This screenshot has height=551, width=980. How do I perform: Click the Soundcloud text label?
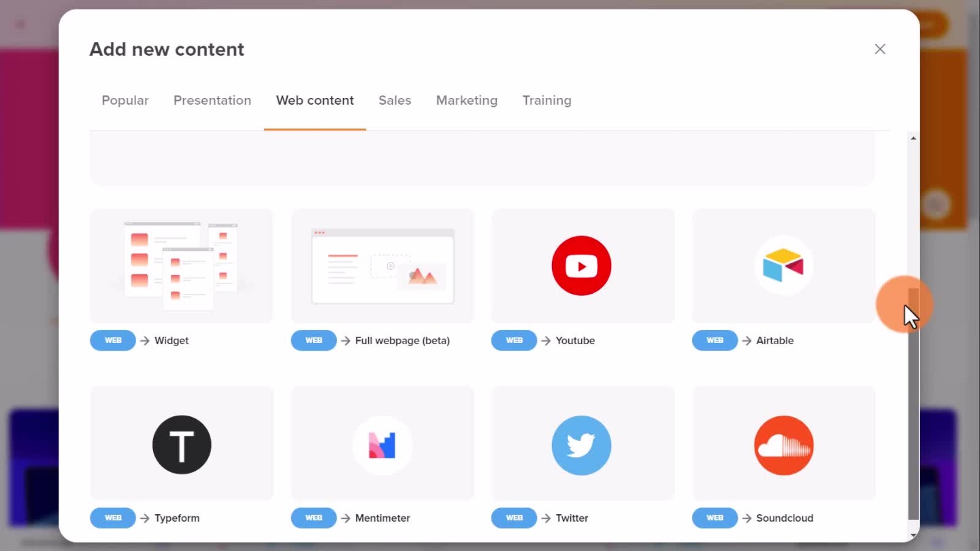pos(785,518)
